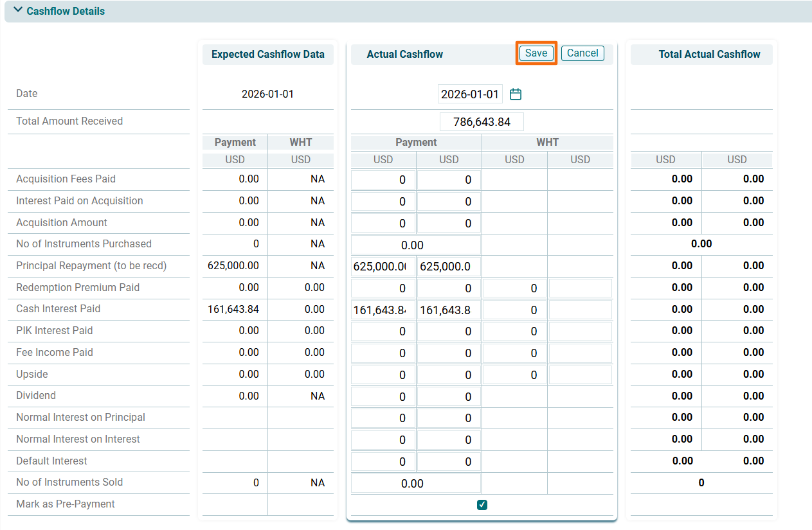Edit No of Instruments Purchased field

(416, 245)
